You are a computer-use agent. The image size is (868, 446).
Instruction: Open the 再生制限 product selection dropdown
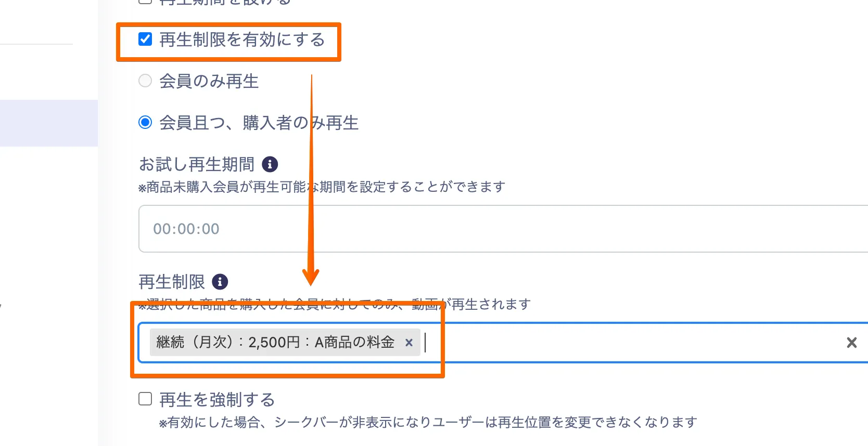(624, 343)
